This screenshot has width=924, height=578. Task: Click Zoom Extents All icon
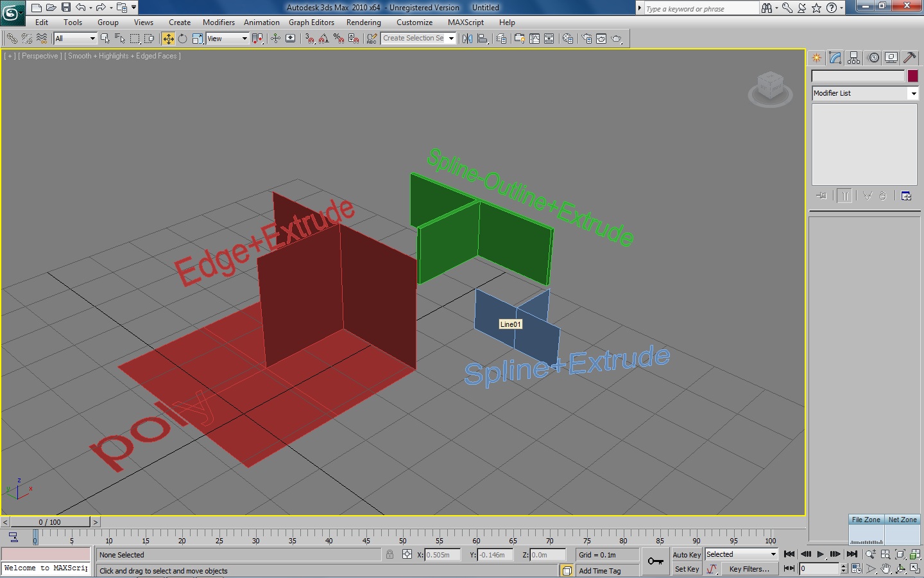(x=915, y=554)
